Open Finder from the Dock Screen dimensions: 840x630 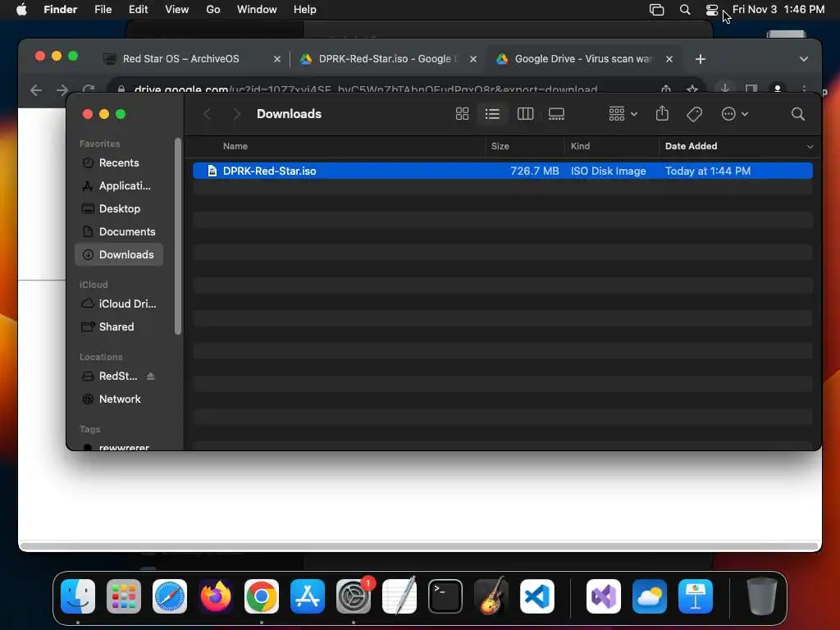tap(78, 596)
